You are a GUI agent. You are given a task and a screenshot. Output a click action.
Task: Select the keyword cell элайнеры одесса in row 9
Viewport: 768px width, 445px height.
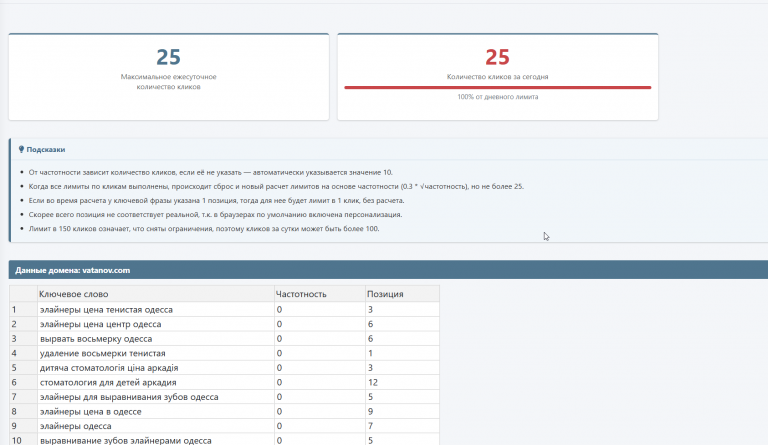(x=156, y=426)
